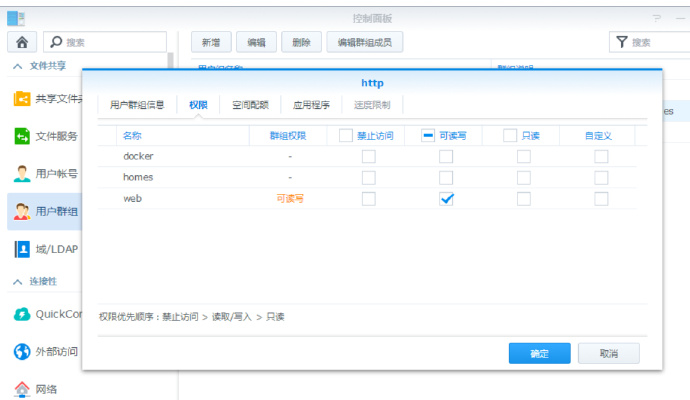
Task: Open the Shared Folder icon (共享文件夹)
Action: coord(22,99)
